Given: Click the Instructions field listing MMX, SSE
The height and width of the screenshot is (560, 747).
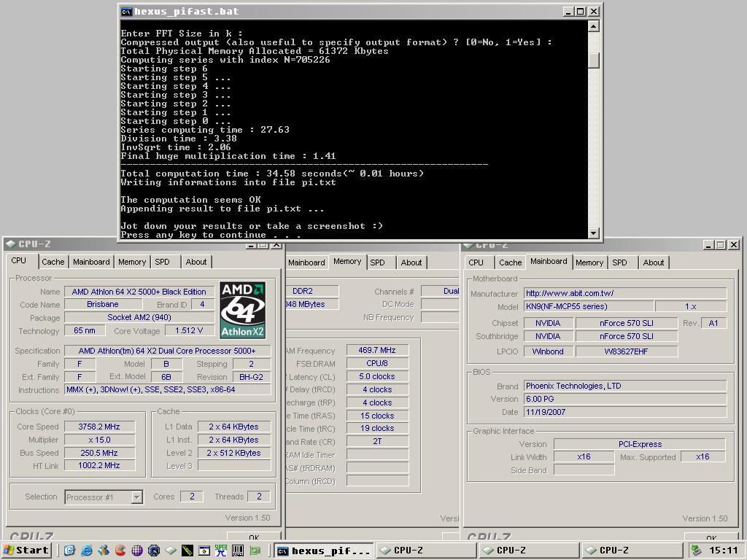Looking at the screenshot, I should (x=168, y=389).
